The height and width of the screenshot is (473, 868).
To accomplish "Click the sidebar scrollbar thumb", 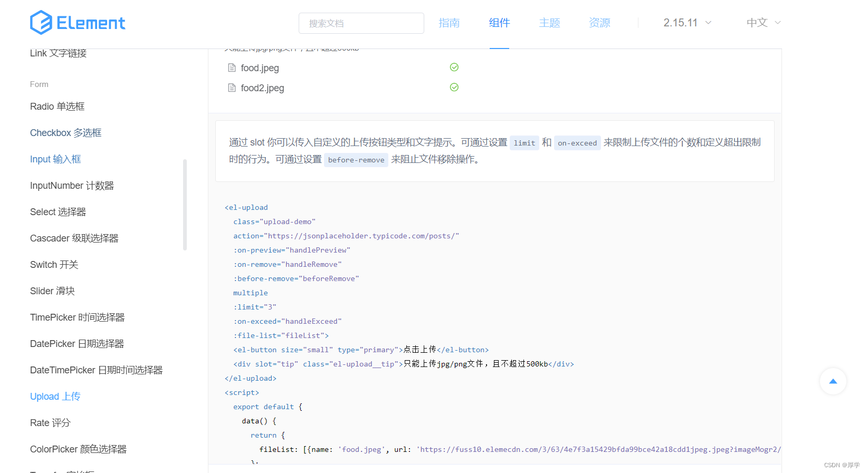I will point(185,205).
